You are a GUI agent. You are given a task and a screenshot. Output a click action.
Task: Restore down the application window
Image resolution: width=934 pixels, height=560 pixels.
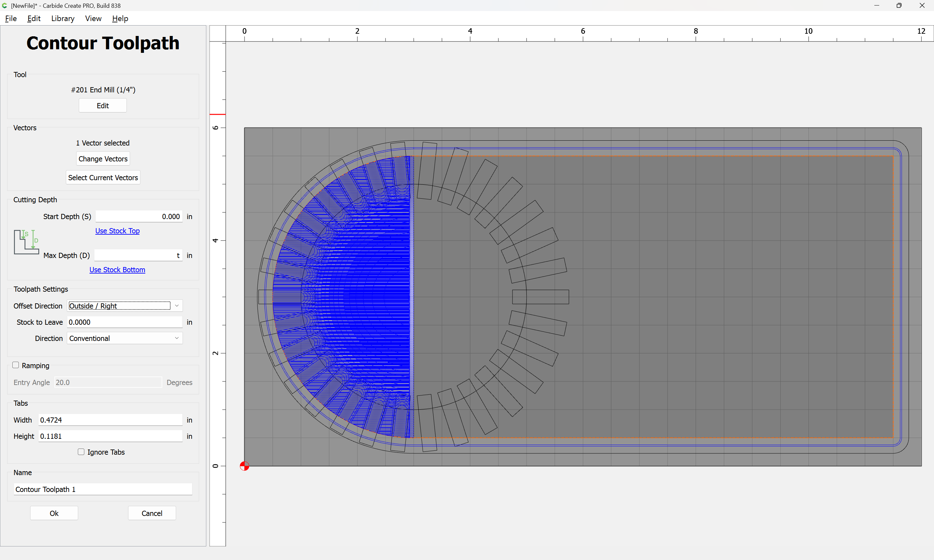click(x=899, y=6)
